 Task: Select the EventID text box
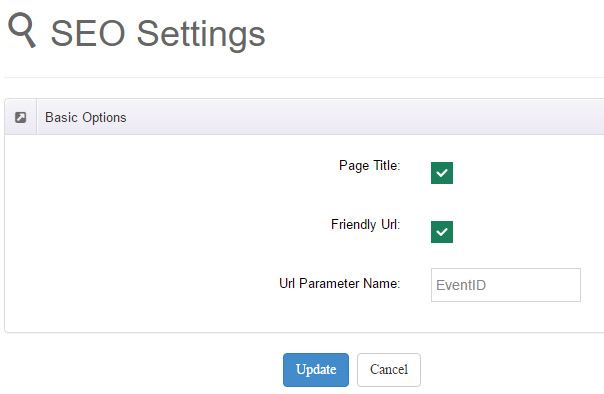click(506, 285)
